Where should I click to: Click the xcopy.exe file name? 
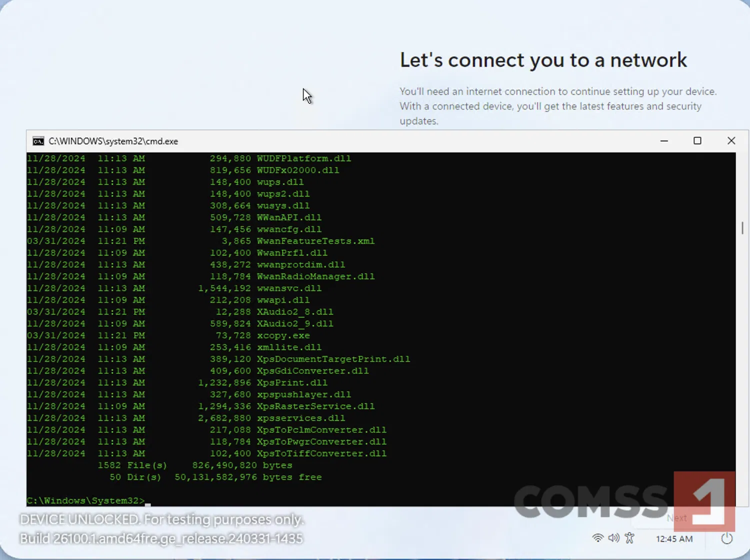pyautogui.click(x=283, y=336)
